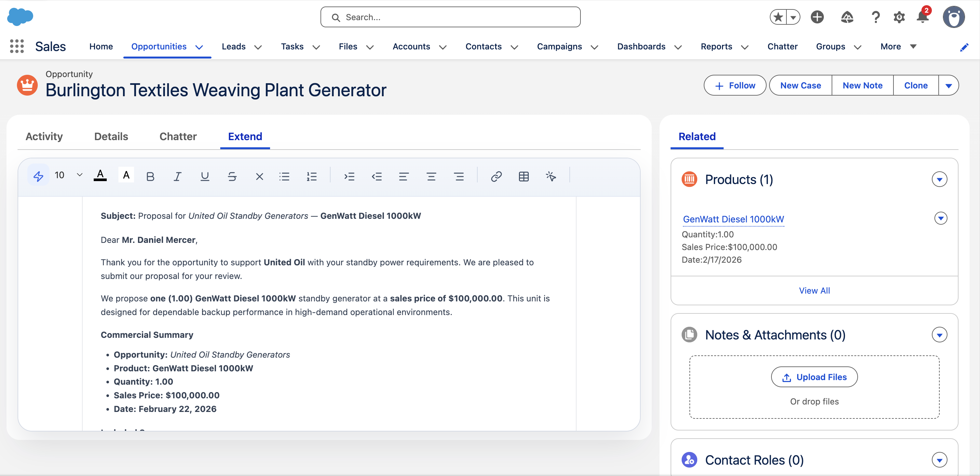Image resolution: width=980 pixels, height=476 pixels.
Task: Select the lightning quick-format icon
Action: [x=38, y=175]
